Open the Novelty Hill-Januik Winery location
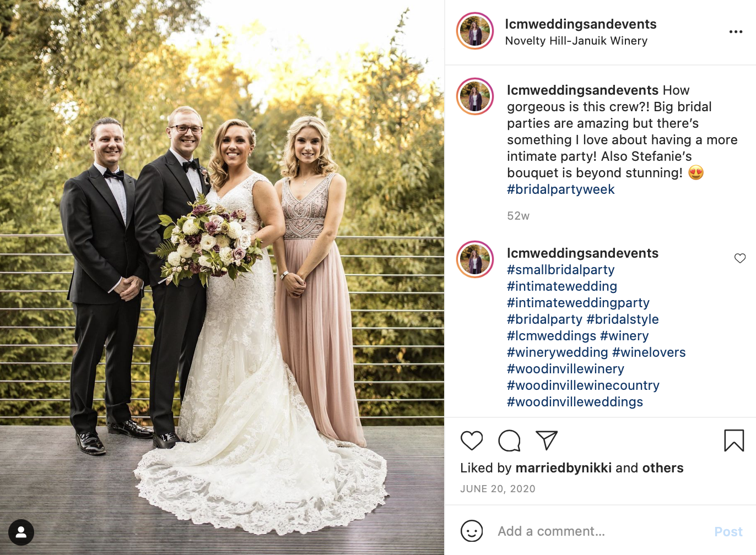Screen dimensions: 756x555 (576, 41)
